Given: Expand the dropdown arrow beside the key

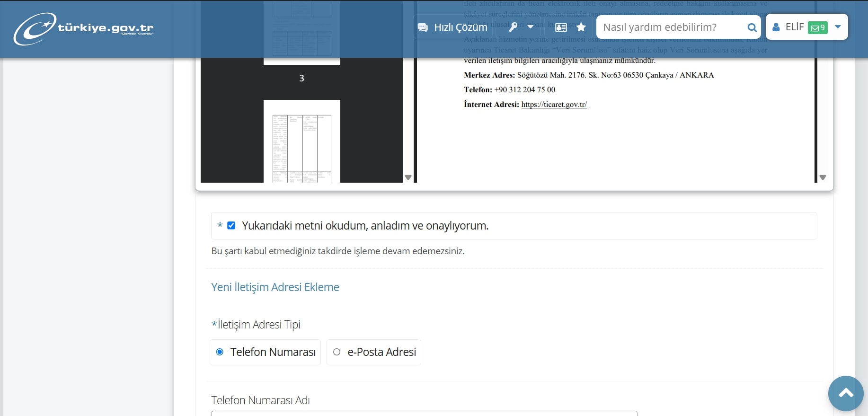Looking at the screenshot, I should coord(531,27).
